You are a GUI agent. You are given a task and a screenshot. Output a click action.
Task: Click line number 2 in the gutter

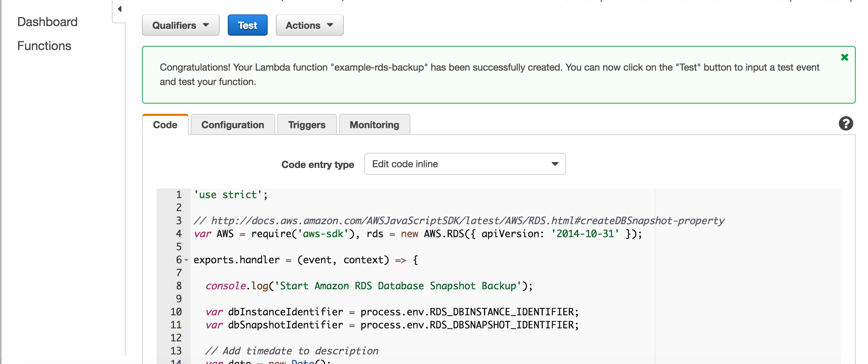click(179, 208)
